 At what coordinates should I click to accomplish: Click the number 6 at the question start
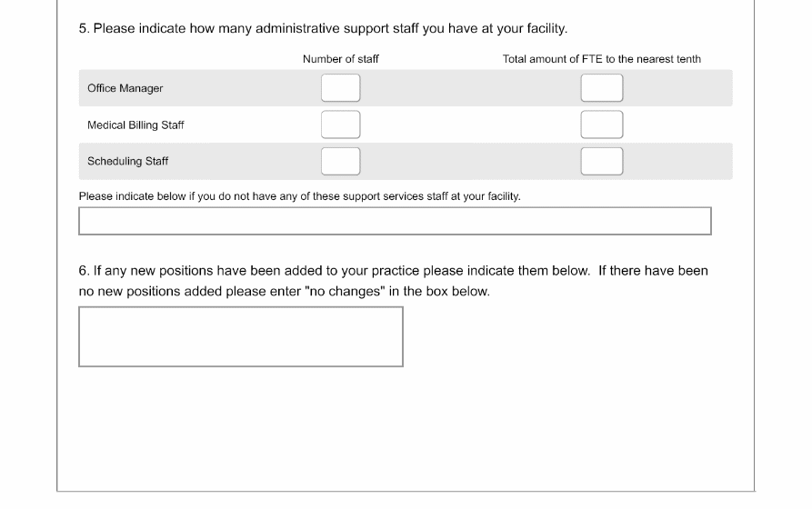(x=83, y=271)
